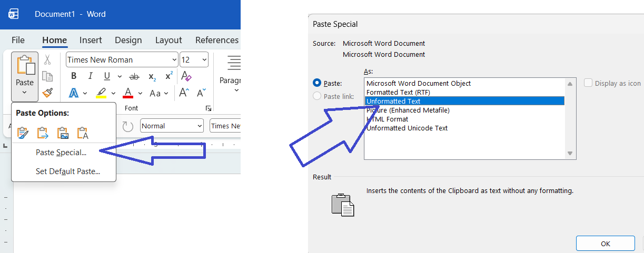Viewport: 644px width, 253px height.
Task: Switch to the Insert tab
Action: (x=91, y=40)
